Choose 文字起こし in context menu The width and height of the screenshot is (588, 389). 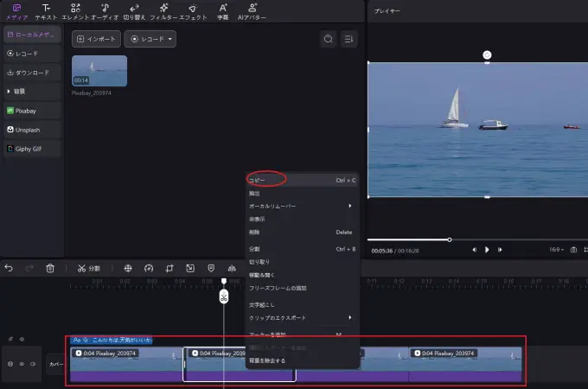click(x=303, y=304)
